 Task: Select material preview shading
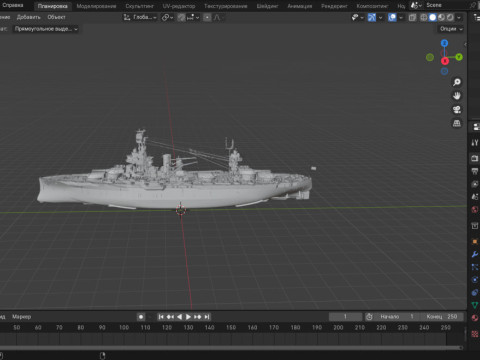coord(441,17)
